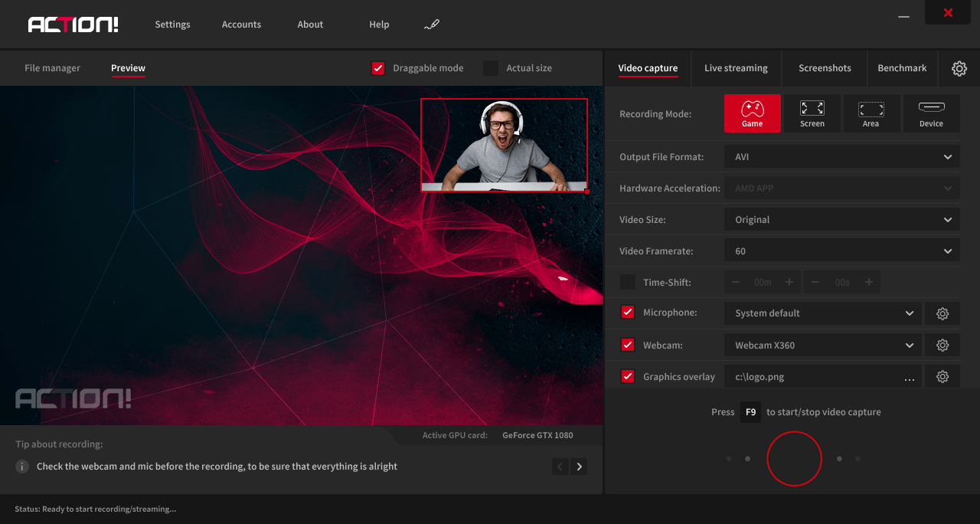Decrease Time-Shift minutes
The width and height of the screenshot is (980, 524).
tap(736, 282)
